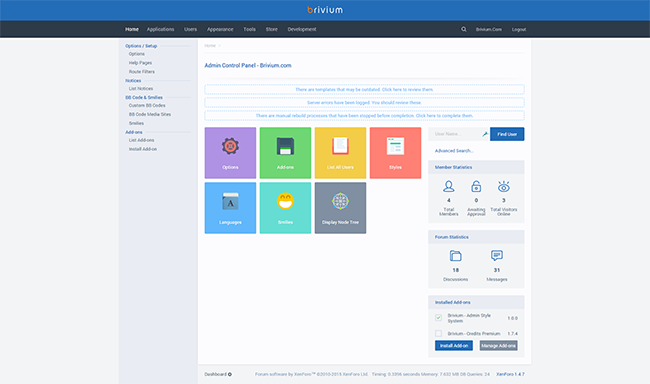The width and height of the screenshot is (650, 384).
Task: Open the Applications menu
Action: [x=160, y=29]
